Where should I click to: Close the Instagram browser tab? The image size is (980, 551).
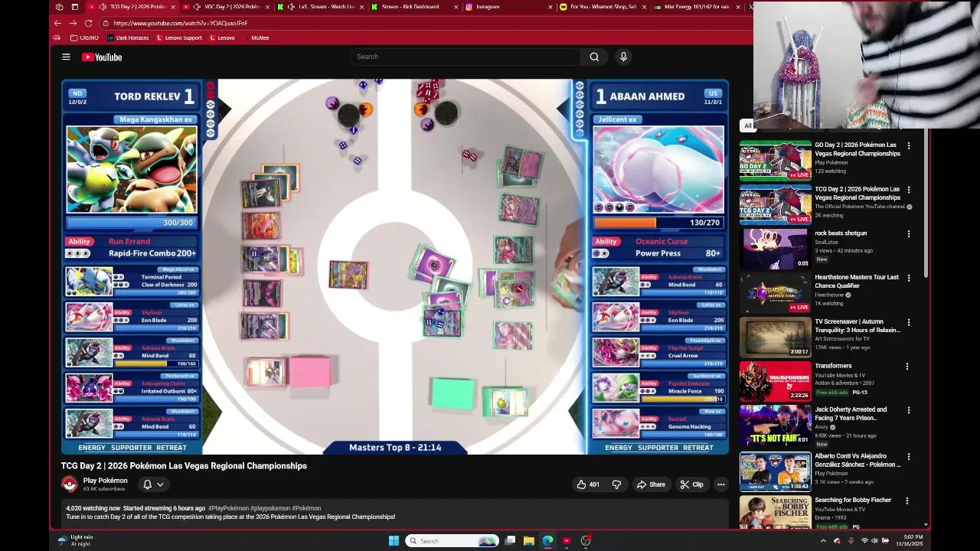(x=550, y=7)
